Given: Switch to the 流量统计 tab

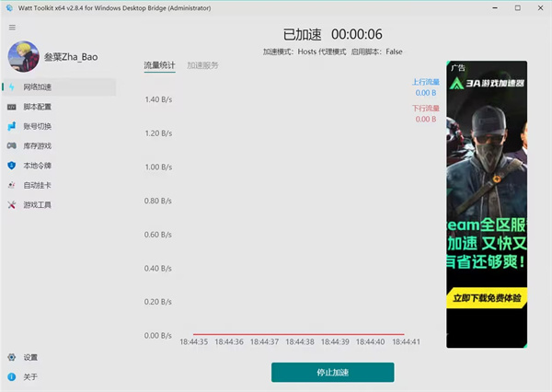Looking at the screenshot, I should [x=159, y=65].
